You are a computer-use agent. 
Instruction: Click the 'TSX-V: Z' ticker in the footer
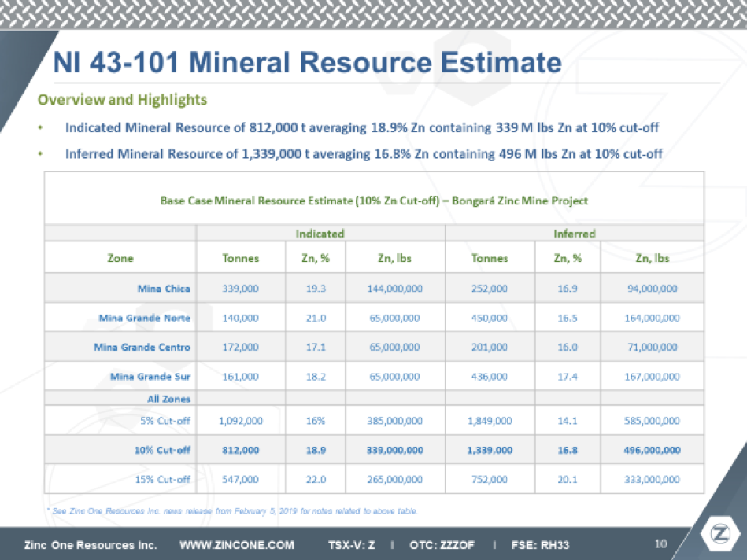(352, 545)
